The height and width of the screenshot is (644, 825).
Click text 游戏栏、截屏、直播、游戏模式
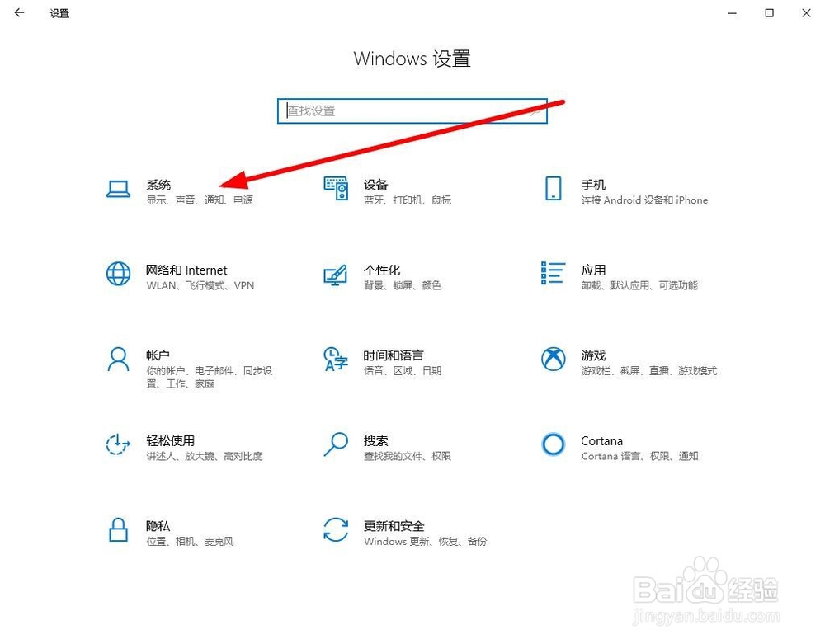[648, 370]
